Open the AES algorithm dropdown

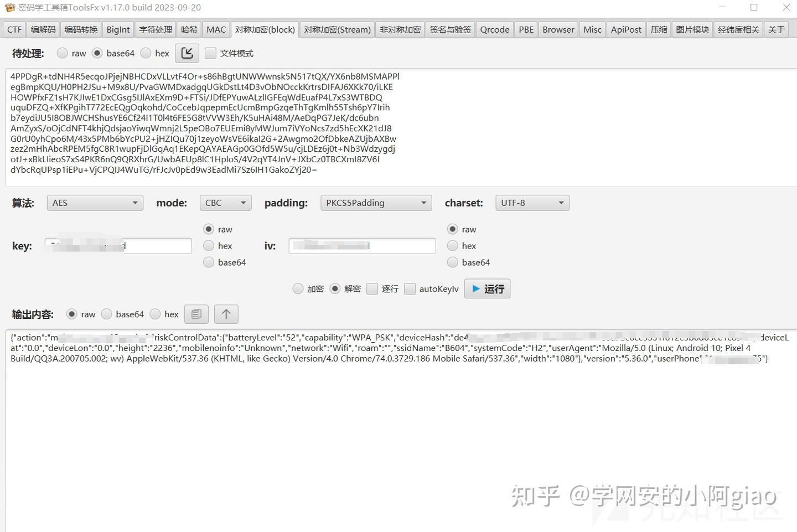point(94,203)
